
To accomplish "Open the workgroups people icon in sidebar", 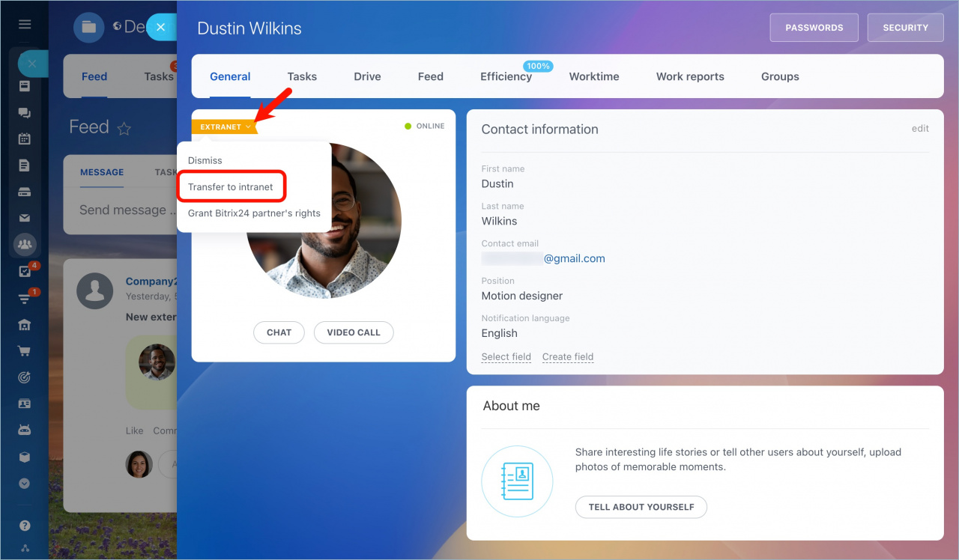I will (x=25, y=244).
